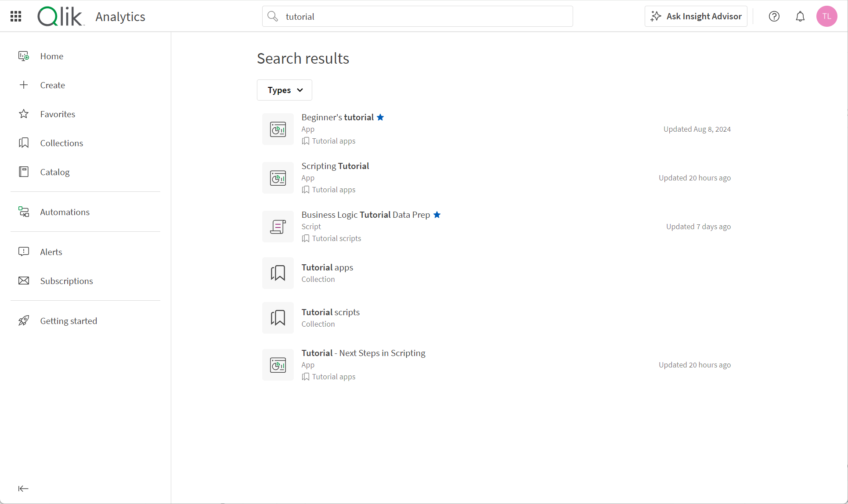Open the Alerts section
Image resolution: width=848 pixels, height=504 pixels.
pyautogui.click(x=51, y=252)
